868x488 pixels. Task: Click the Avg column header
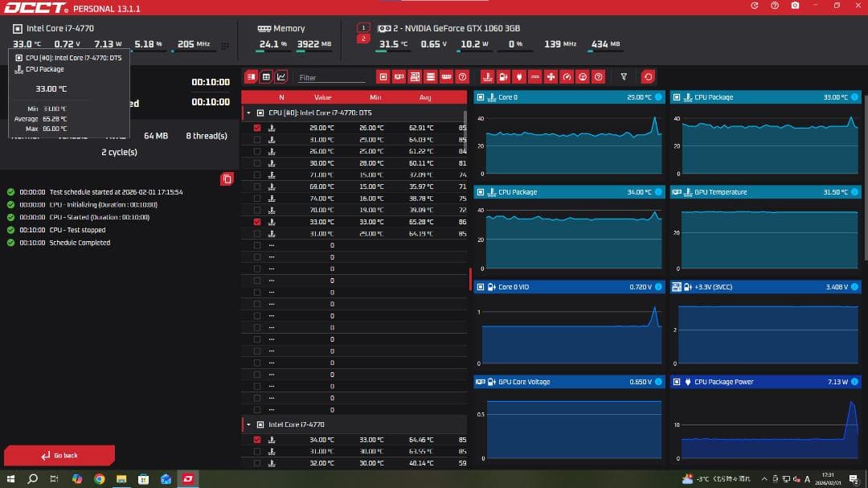[x=425, y=97]
